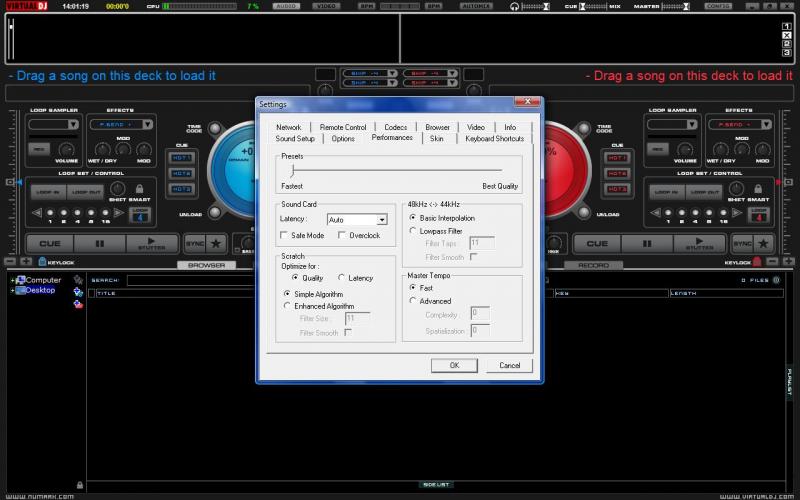Image resolution: width=800 pixels, height=500 pixels.
Task: Select the Advanced master tempo radio
Action: tap(413, 301)
